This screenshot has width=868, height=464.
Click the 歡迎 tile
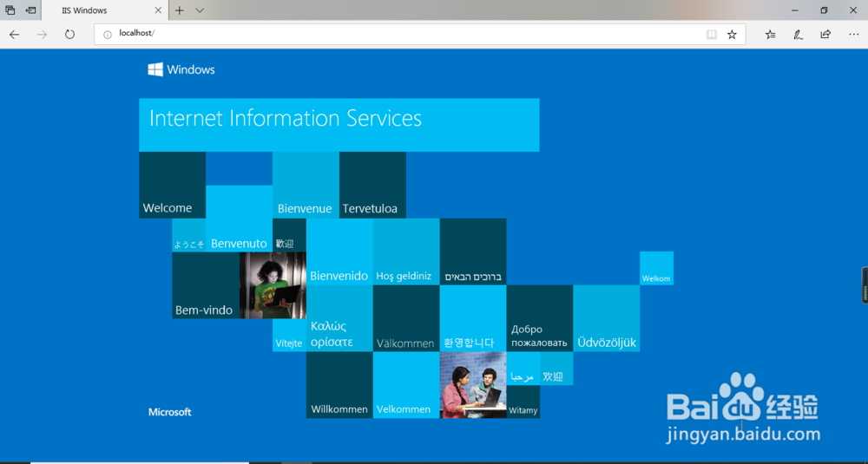[x=289, y=235]
